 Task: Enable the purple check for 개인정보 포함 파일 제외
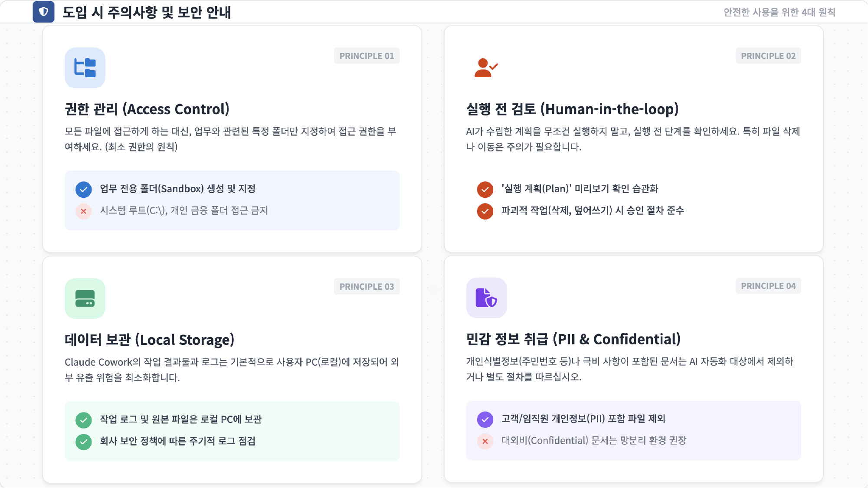[x=485, y=419]
